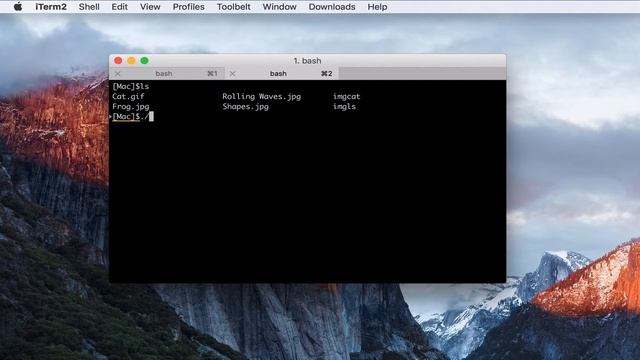Open the View menu
This screenshot has width=640, height=360.
[x=150, y=7]
